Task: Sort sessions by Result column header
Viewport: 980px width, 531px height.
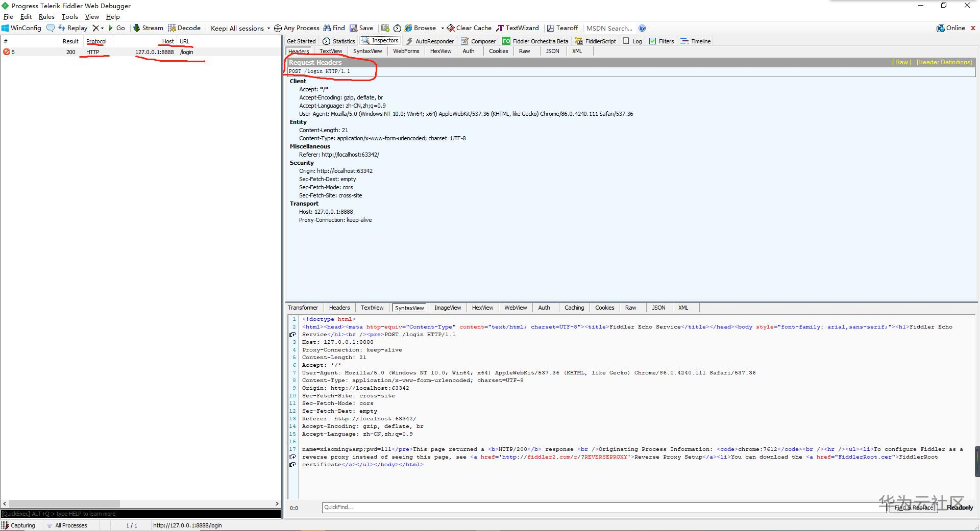Action: click(70, 41)
